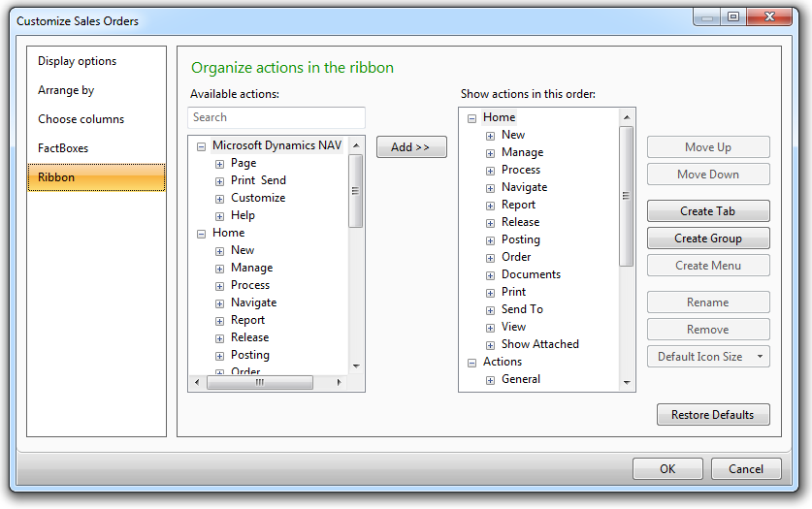812x509 pixels.
Task: Expand New in the Show actions list
Action: [490, 136]
